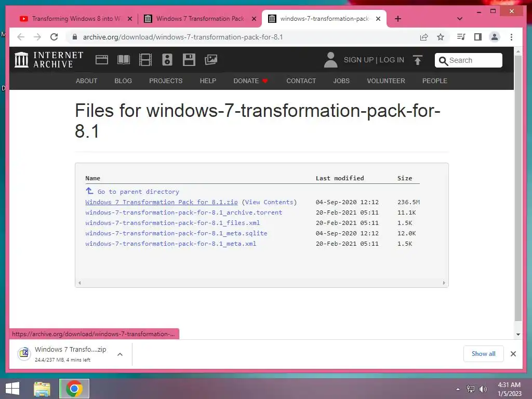The height and width of the screenshot is (399, 532).
Task: Open the Texts book icon
Action: coord(124,60)
